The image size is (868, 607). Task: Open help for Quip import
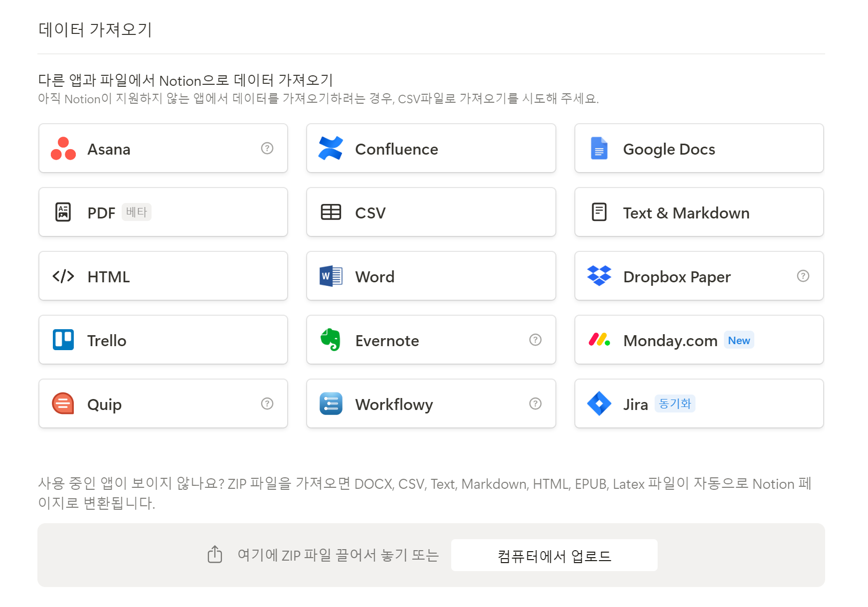click(267, 404)
